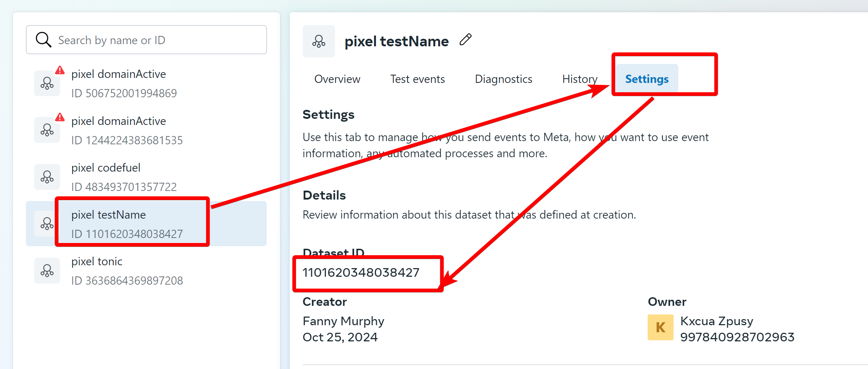Select pixel codefuel in the list
This screenshot has height=369, width=868.
[146, 177]
